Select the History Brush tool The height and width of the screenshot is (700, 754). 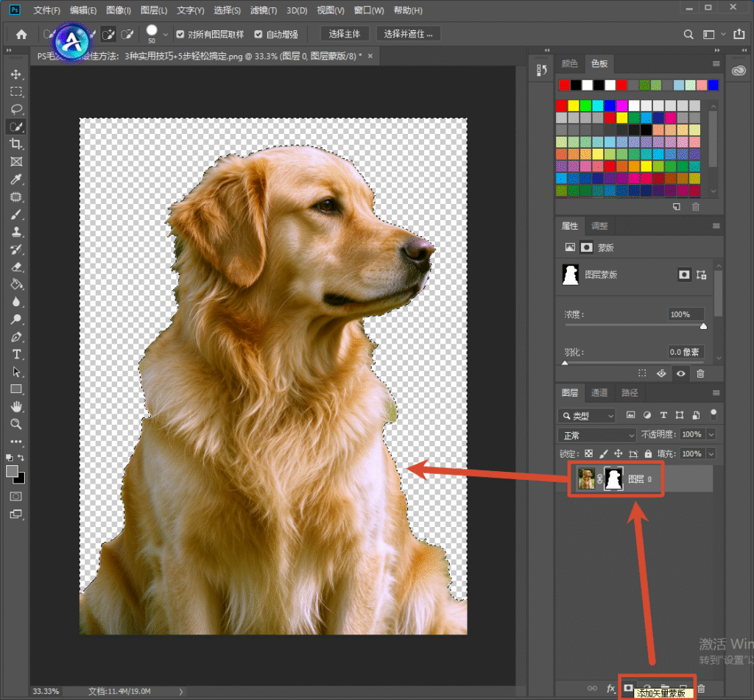tap(16, 250)
